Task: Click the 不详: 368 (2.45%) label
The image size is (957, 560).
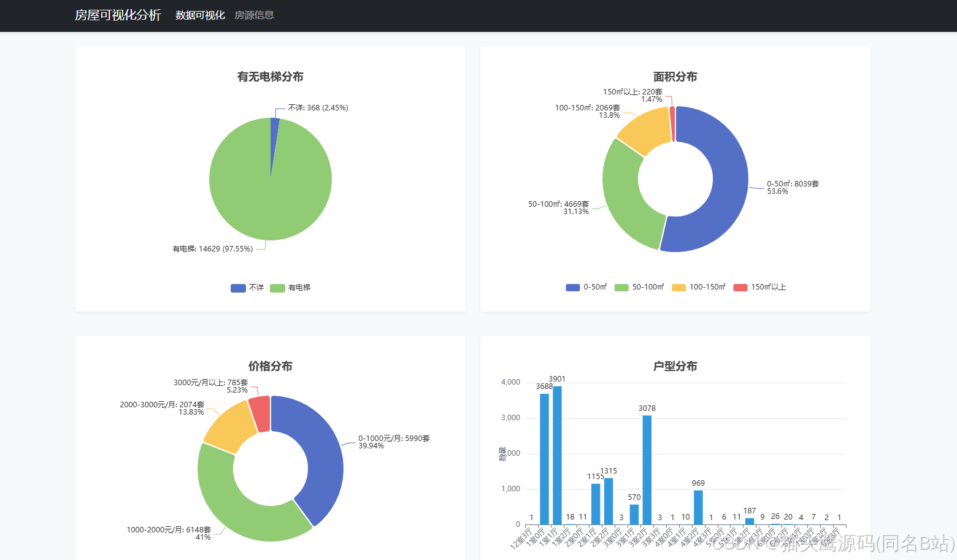Action: click(318, 108)
